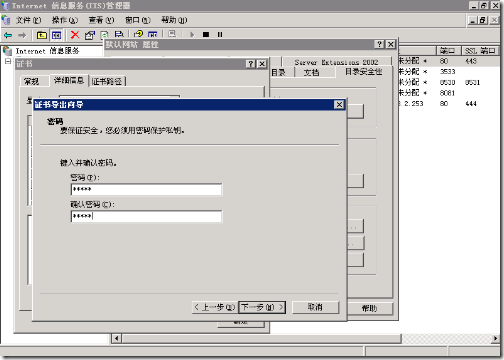Screen dimensions: 504x360
Task: Switch to the 证书路径 tab
Action: point(107,81)
